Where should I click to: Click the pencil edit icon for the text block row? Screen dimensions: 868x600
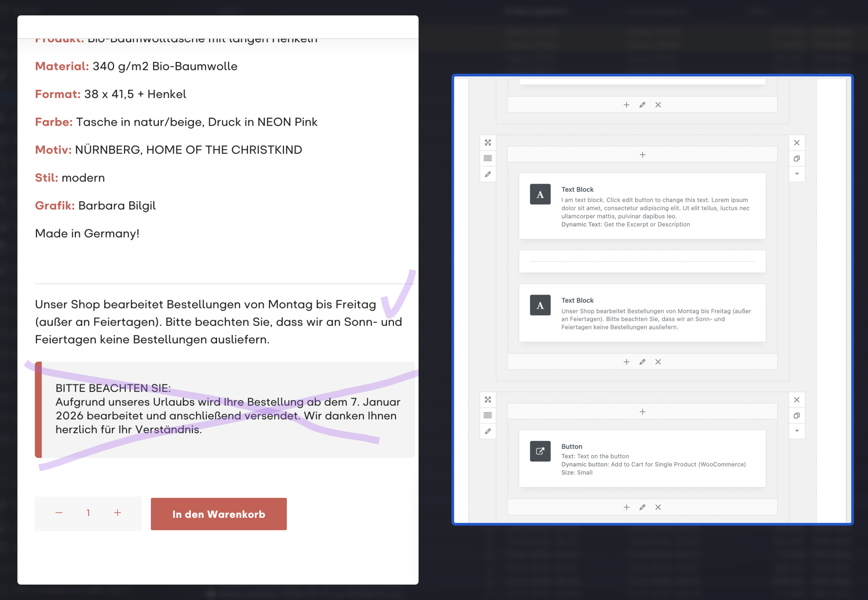(x=488, y=174)
